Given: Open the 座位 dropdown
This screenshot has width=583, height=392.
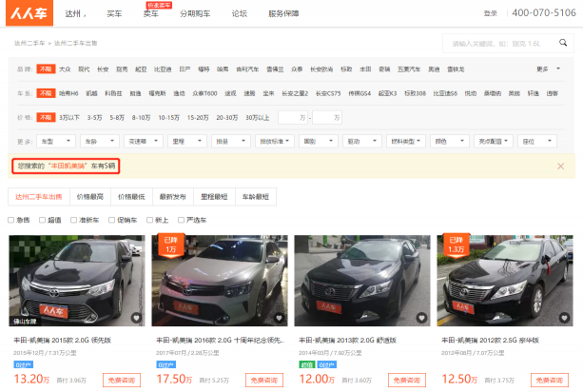Looking at the screenshot, I should [x=537, y=142].
